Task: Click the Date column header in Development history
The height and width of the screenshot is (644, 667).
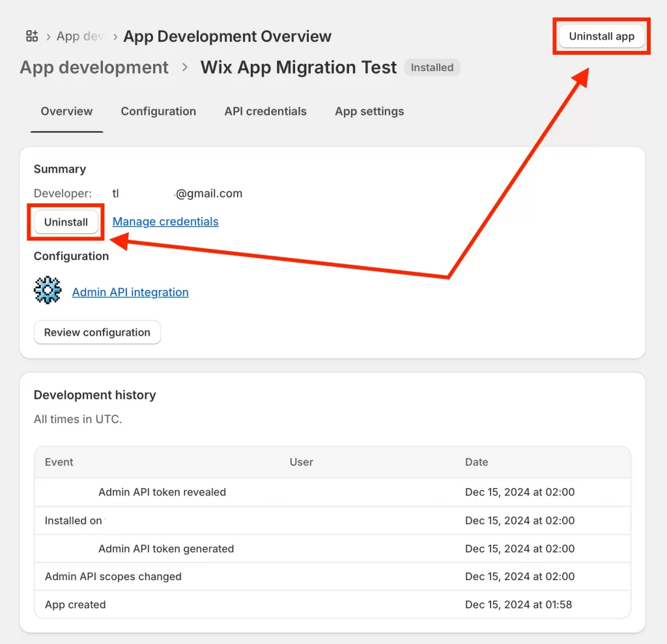Action: [x=476, y=462]
